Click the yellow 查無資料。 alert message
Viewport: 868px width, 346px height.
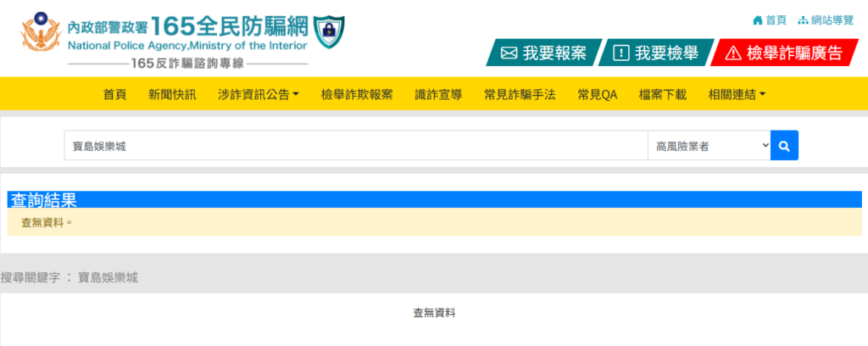click(435, 222)
